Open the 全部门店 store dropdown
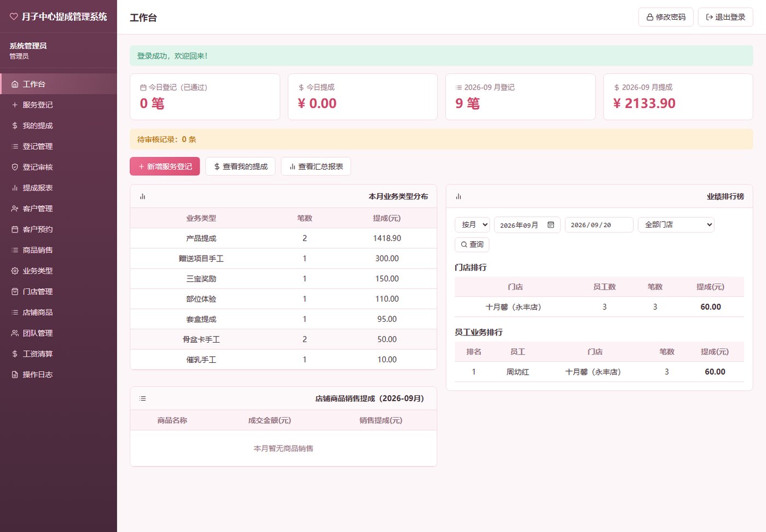The width and height of the screenshot is (766, 532). 676,225
